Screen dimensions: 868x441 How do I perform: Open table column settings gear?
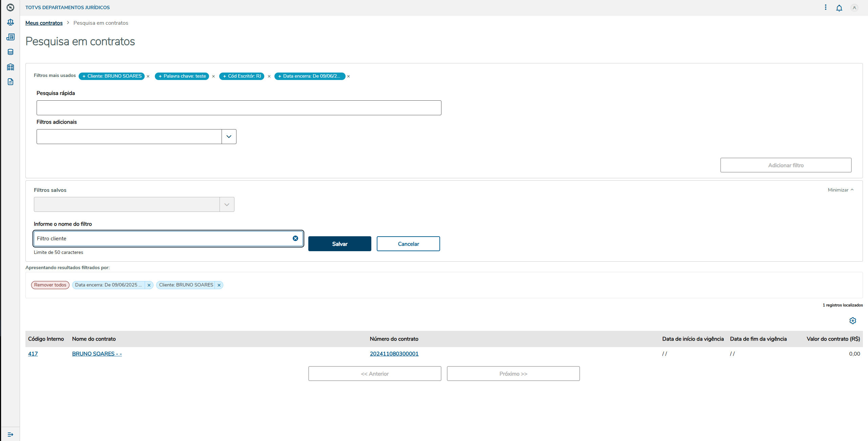point(852,321)
